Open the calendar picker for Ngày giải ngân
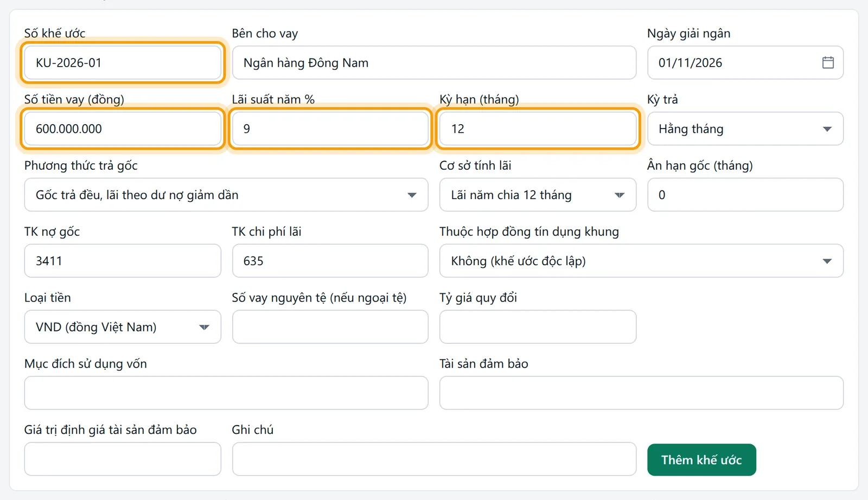This screenshot has width=868, height=500. (828, 62)
